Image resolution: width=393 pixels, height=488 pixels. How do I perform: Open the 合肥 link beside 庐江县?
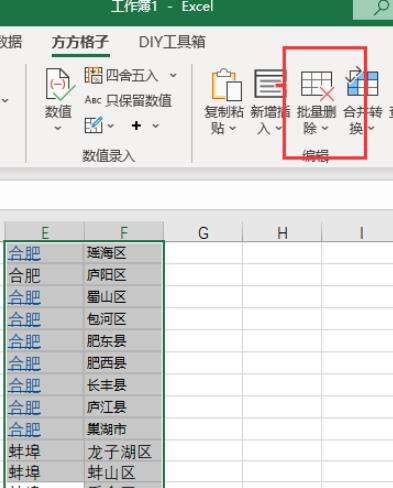pos(24,407)
